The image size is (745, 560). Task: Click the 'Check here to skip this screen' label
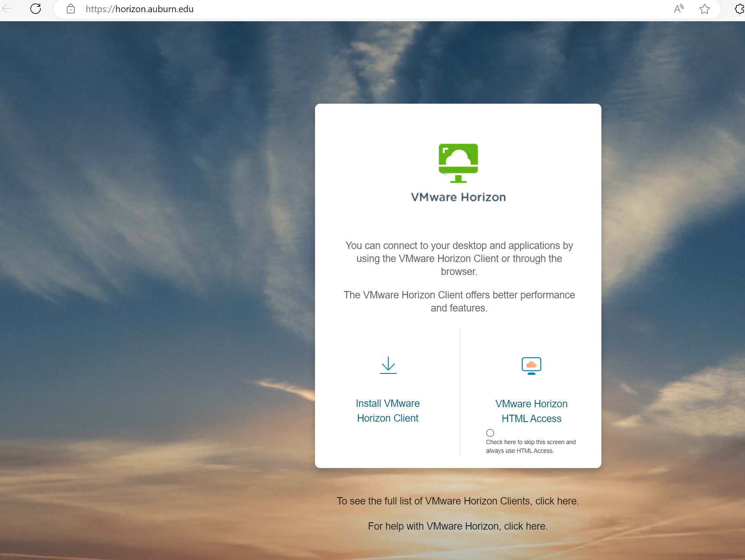(x=531, y=446)
